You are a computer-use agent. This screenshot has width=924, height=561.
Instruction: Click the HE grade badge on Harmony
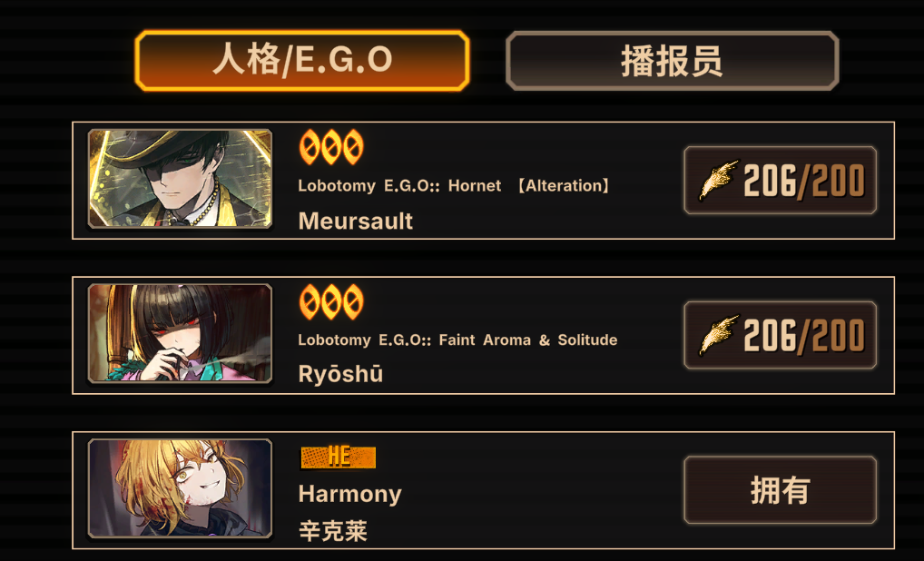tap(339, 458)
